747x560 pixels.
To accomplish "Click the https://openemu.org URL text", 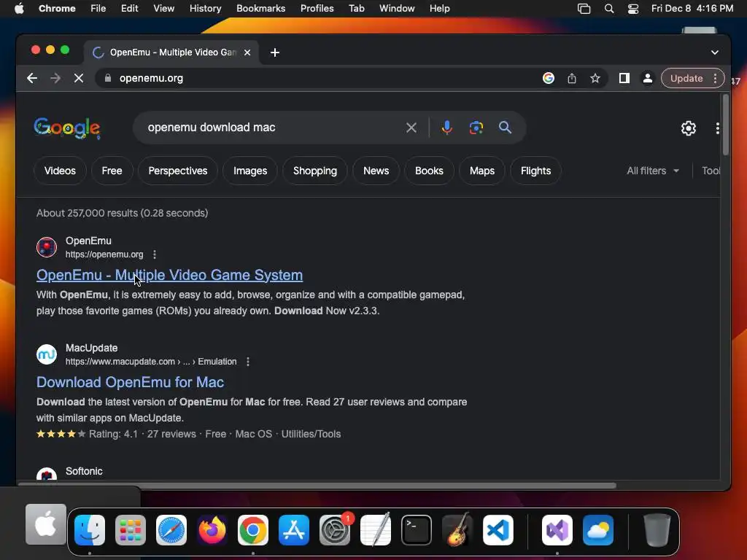I will pos(104,254).
